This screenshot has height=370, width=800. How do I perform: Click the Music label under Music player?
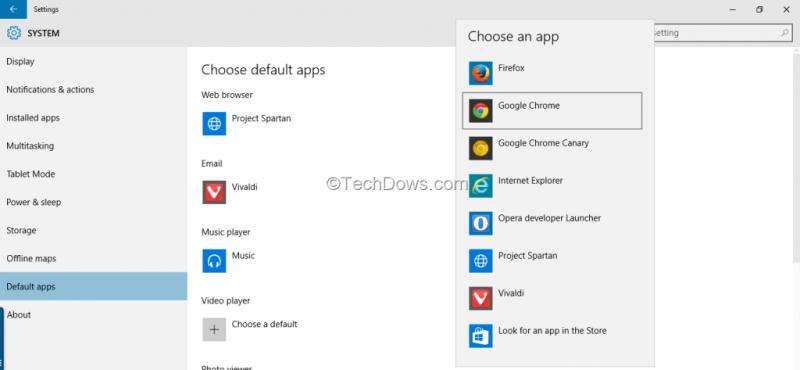pos(243,256)
